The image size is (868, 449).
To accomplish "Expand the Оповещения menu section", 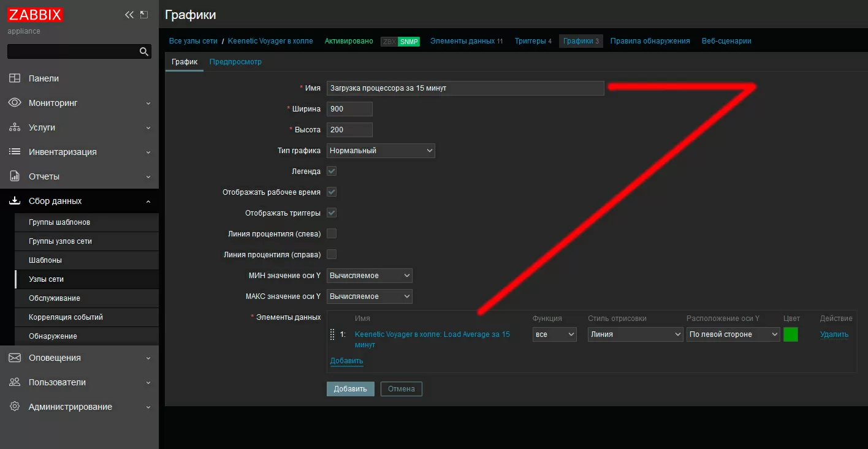I will (x=148, y=358).
